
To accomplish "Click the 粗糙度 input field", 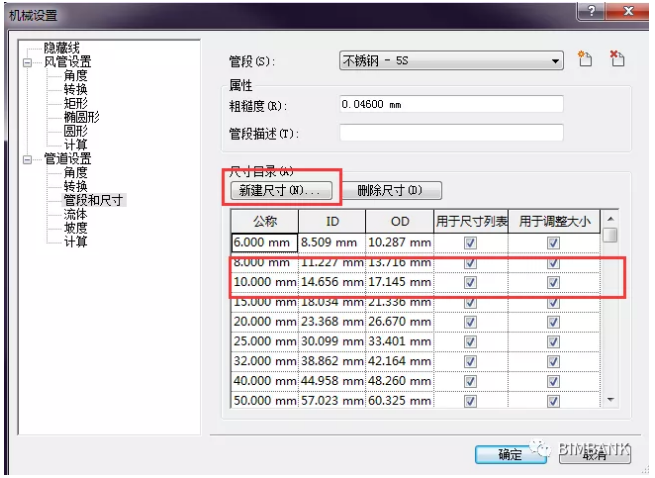I will (x=451, y=104).
